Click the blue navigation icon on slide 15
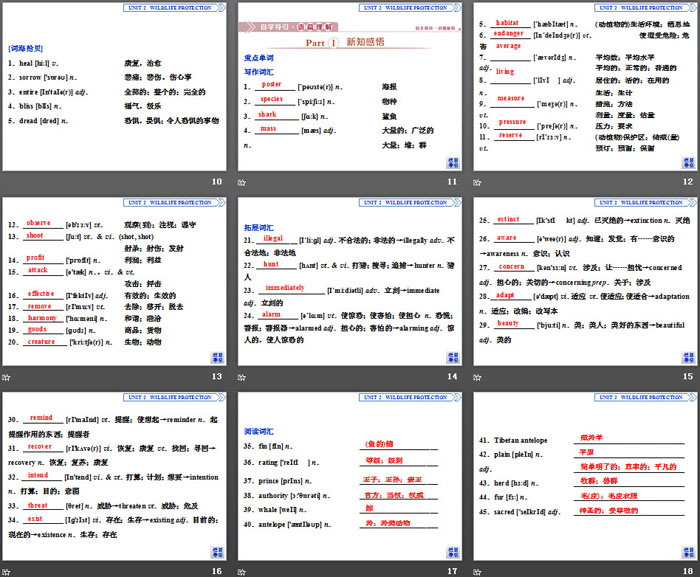Viewport: 700px width, 577px height. 688,357
